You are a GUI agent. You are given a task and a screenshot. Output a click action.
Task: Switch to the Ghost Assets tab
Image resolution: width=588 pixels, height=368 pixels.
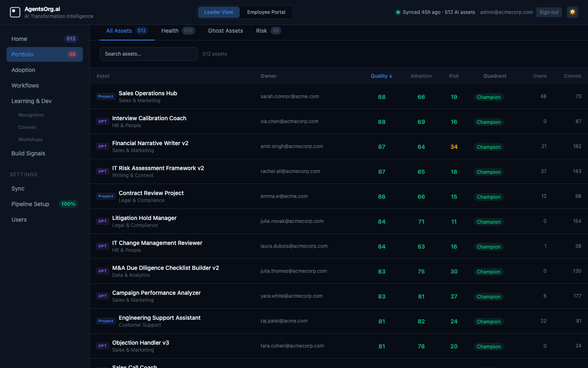tap(225, 31)
